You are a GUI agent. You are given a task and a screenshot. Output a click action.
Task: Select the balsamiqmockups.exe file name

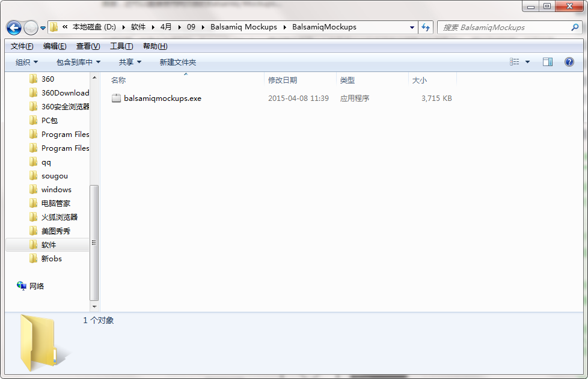coord(163,99)
